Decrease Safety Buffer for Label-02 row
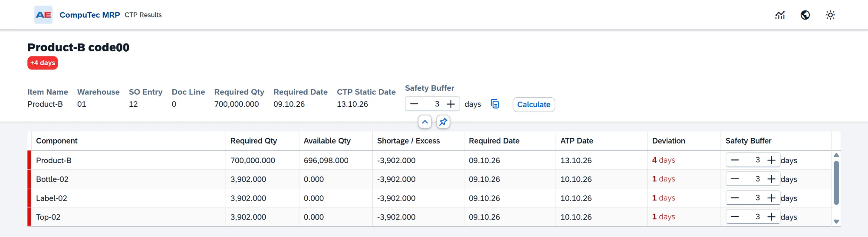The width and height of the screenshot is (868, 237). coord(735,198)
